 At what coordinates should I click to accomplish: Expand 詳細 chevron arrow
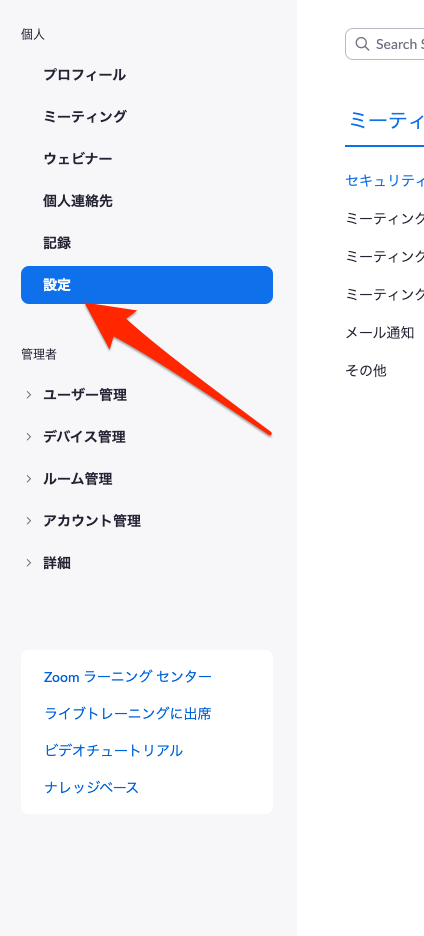(28, 562)
